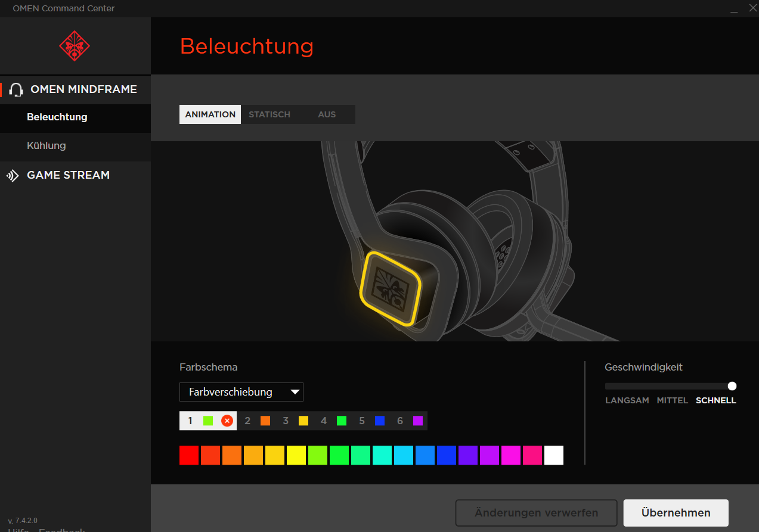Switch to the STATISCH lighting tab
Image resolution: width=759 pixels, height=532 pixels.
(269, 114)
